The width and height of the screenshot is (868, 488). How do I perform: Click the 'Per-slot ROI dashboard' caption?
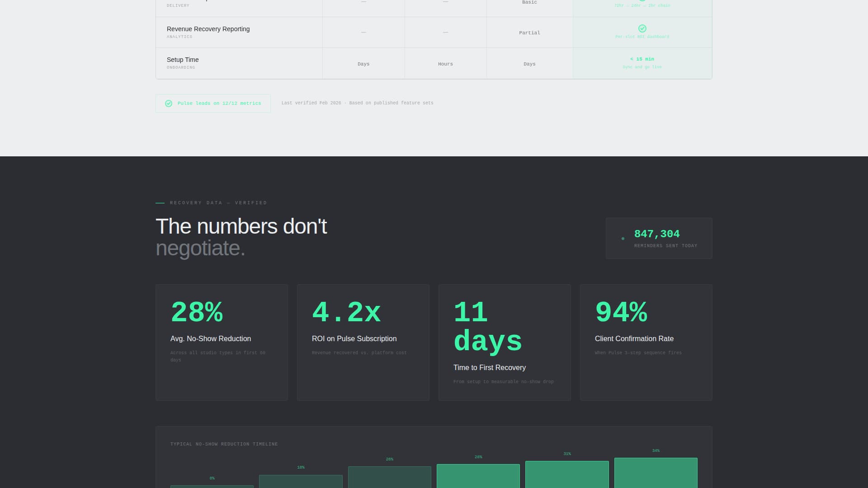(x=642, y=37)
